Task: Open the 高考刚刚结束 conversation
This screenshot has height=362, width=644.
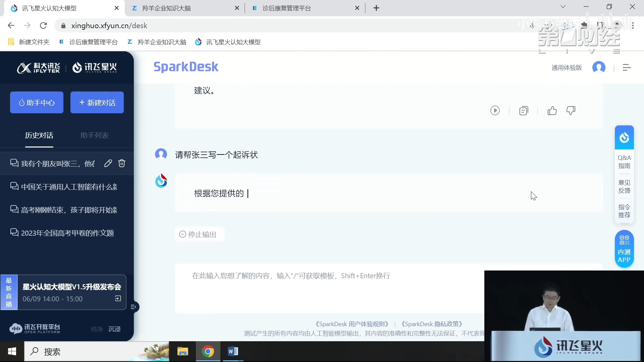Action: pos(67,210)
